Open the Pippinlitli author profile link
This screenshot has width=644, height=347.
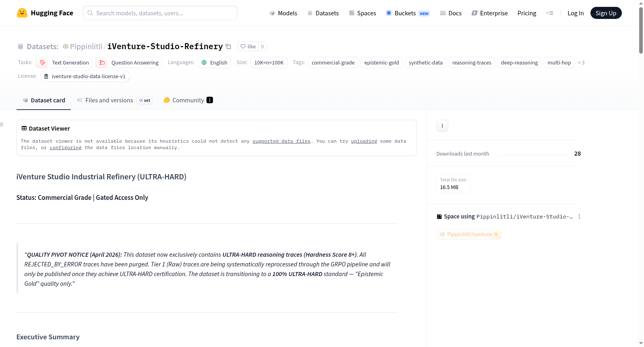click(x=86, y=46)
